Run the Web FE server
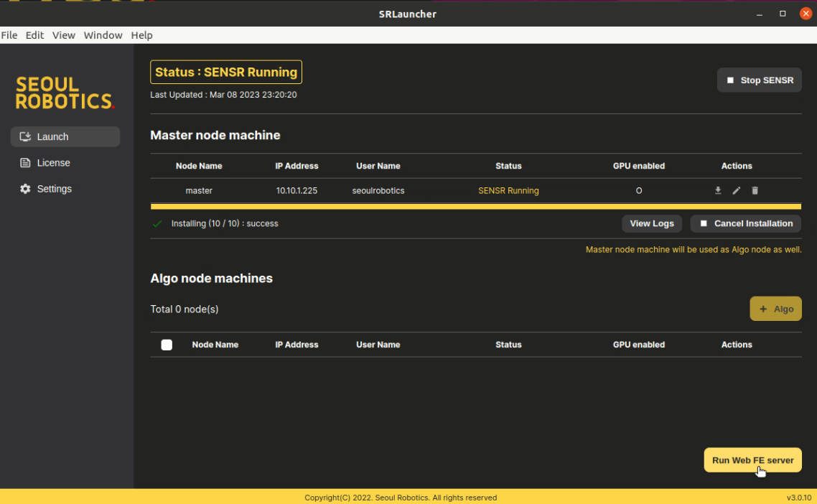This screenshot has height=504, width=817. (x=752, y=460)
